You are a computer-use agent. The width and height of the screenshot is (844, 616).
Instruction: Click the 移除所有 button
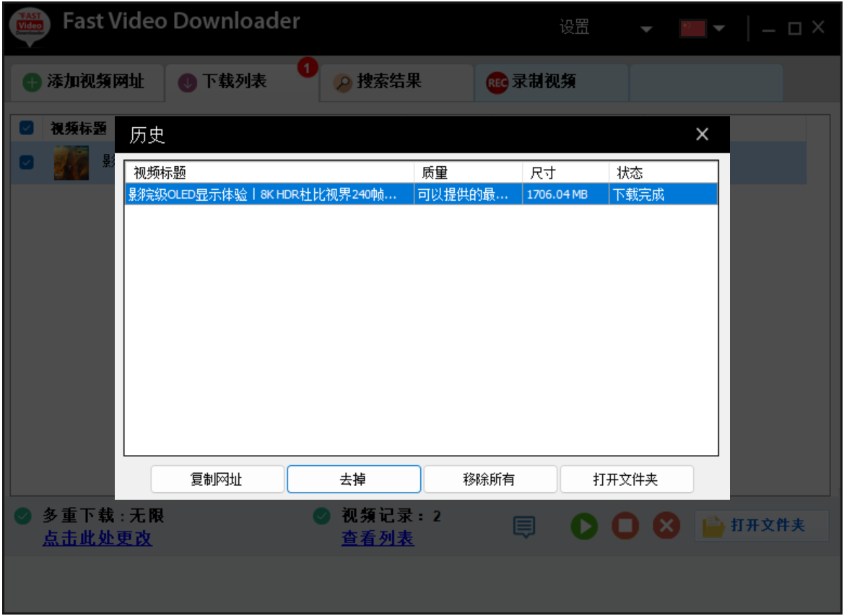coord(490,480)
